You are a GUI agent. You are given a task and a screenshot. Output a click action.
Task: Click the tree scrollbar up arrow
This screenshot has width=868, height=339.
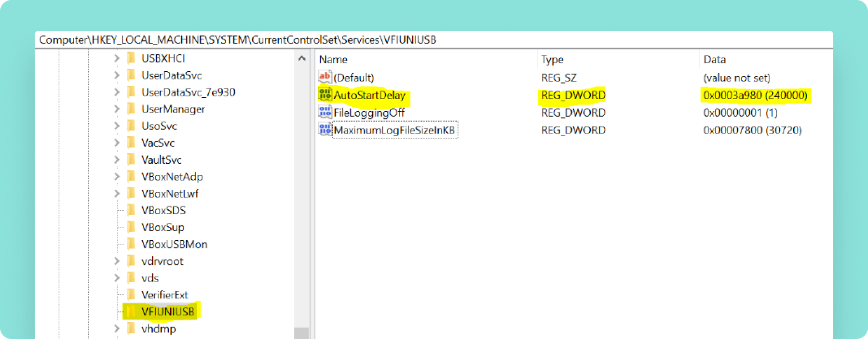[x=302, y=58]
